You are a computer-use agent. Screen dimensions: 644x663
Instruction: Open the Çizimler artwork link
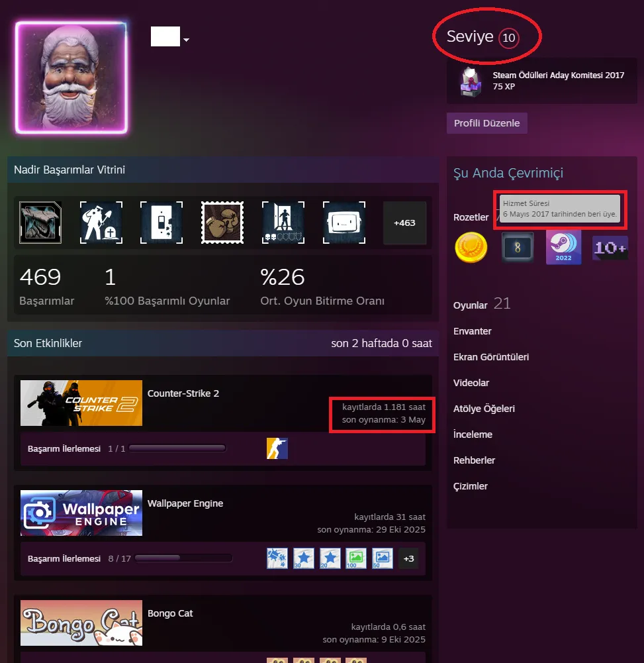pyautogui.click(x=471, y=486)
